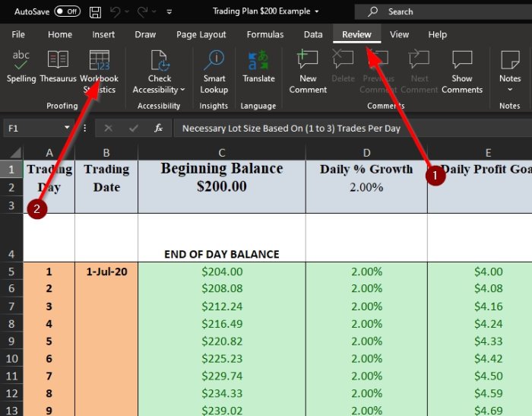This screenshot has height=416, width=532.
Task: Click trading day 7 cell in column A
Action: pos(49,376)
